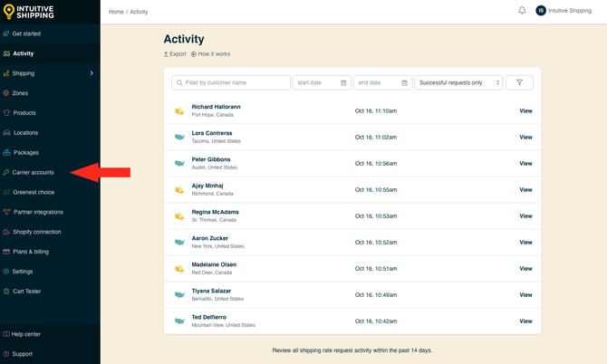
Task: Click the Canada flag icon for Ajay Minhaj
Action: [x=179, y=190]
